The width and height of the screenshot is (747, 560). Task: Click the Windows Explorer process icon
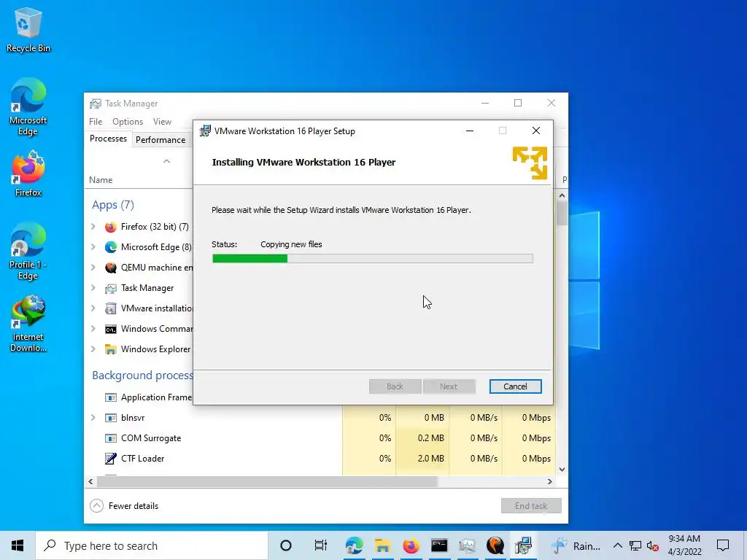[111, 349]
